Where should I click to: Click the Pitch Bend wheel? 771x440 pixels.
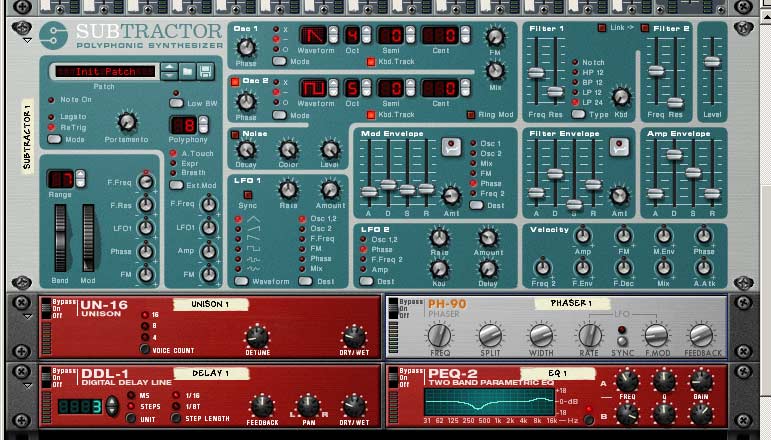[60, 238]
